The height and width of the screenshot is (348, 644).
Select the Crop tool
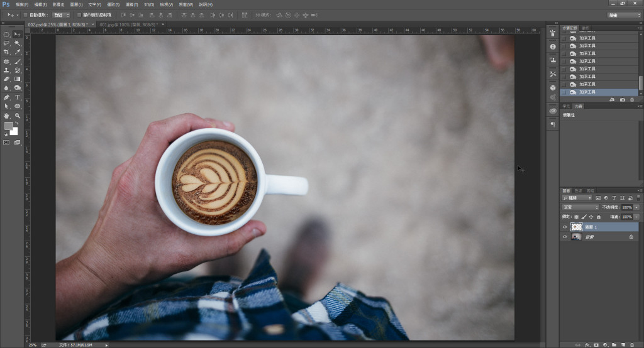tap(6, 52)
